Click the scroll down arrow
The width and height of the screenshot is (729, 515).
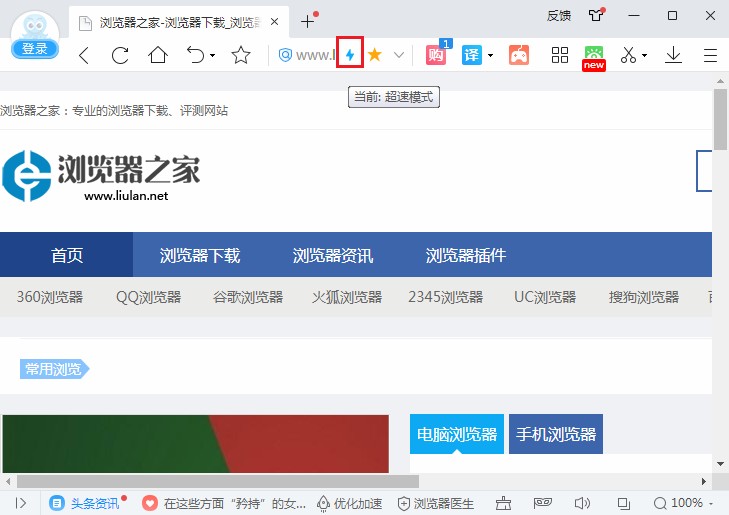(x=721, y=464)
